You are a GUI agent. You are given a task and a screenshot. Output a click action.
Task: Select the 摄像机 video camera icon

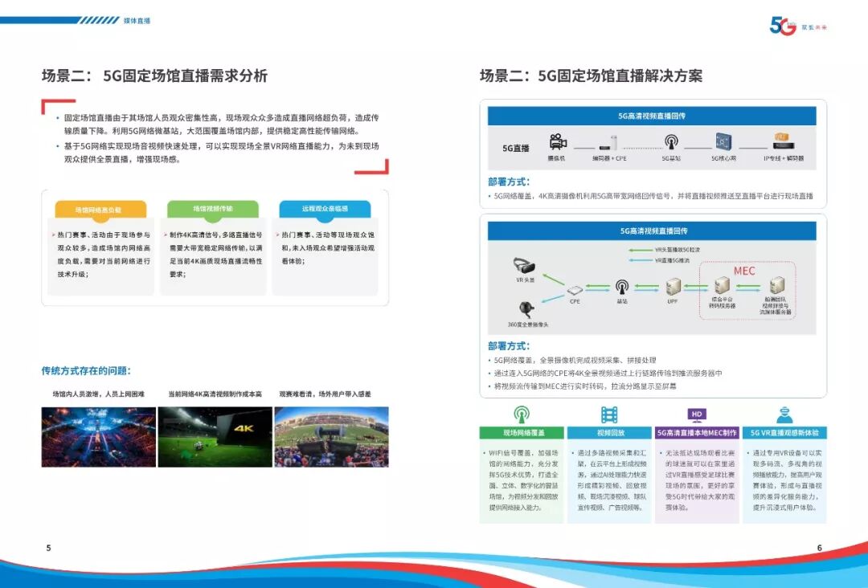pos(558,141)
